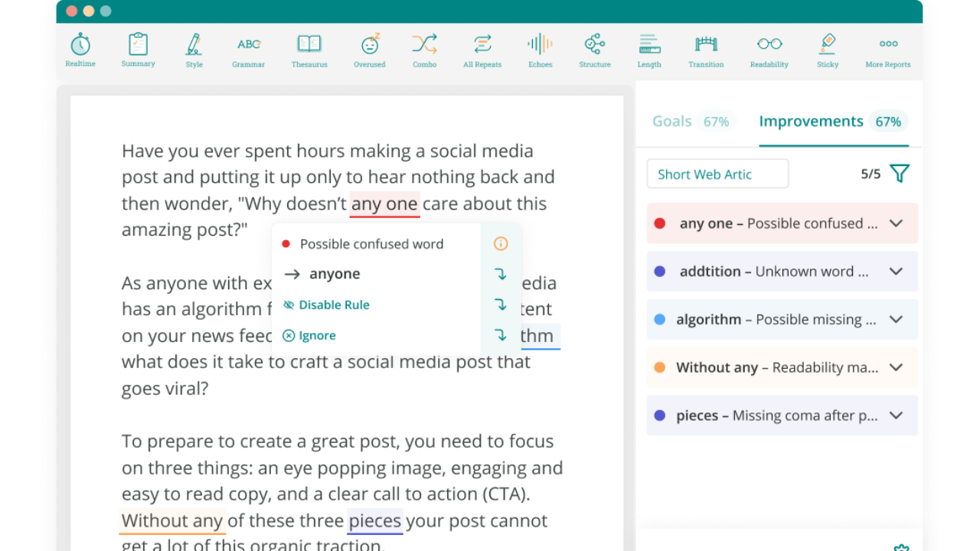Launch the Thesaurus report
The image size is (980, 551).
(x=309, y=50)
